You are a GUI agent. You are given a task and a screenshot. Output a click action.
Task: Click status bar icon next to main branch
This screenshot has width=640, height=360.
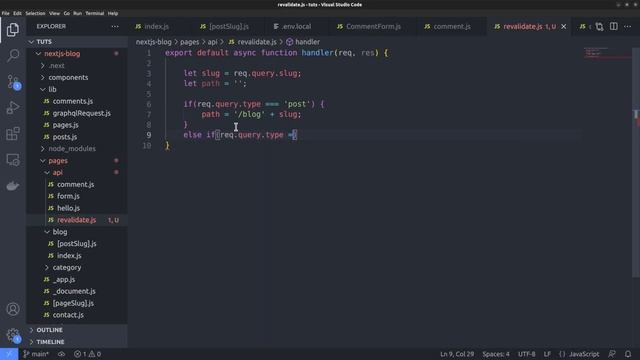click(61, 354)
